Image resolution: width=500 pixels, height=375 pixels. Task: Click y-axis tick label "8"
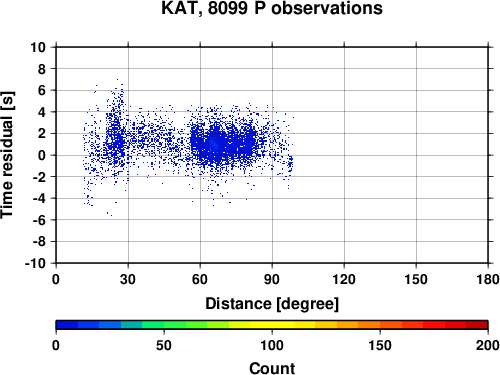tap(42, 69)
